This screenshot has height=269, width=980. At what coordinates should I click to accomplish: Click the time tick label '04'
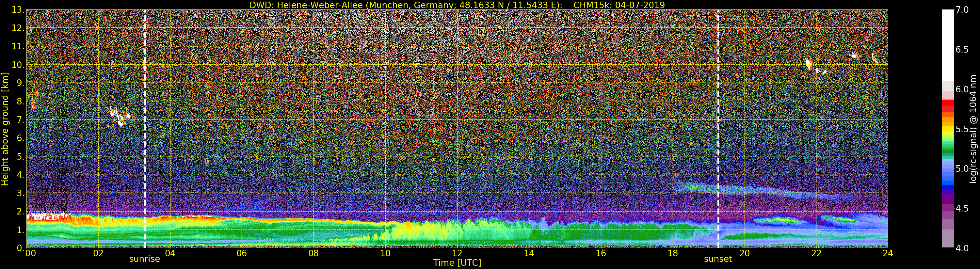170,253
